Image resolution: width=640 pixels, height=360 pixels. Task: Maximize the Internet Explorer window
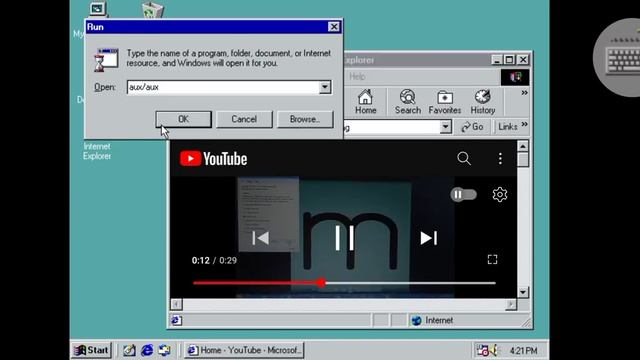pos(509,60)
